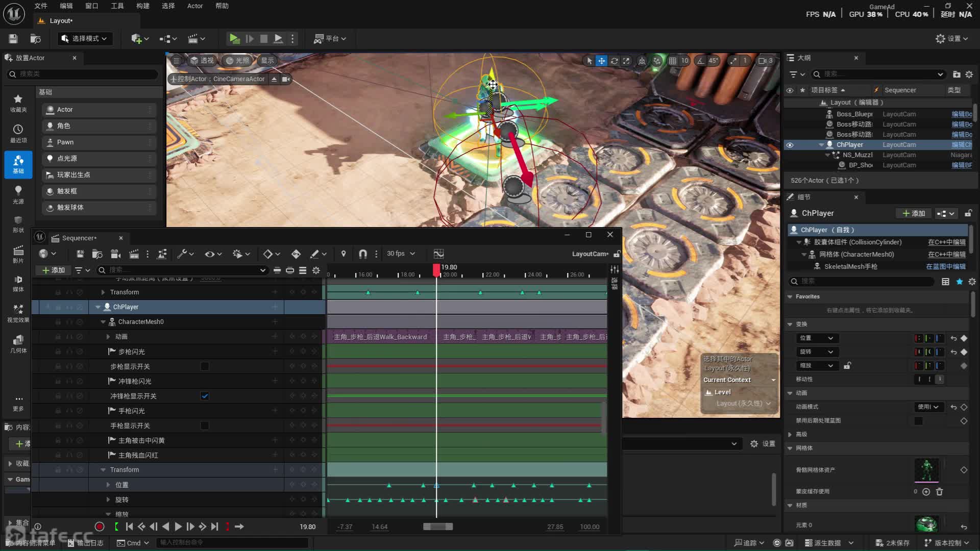This screenshot has height=551, width=980.
Task: Click the Sequencer record button
Action: (100, 527)
